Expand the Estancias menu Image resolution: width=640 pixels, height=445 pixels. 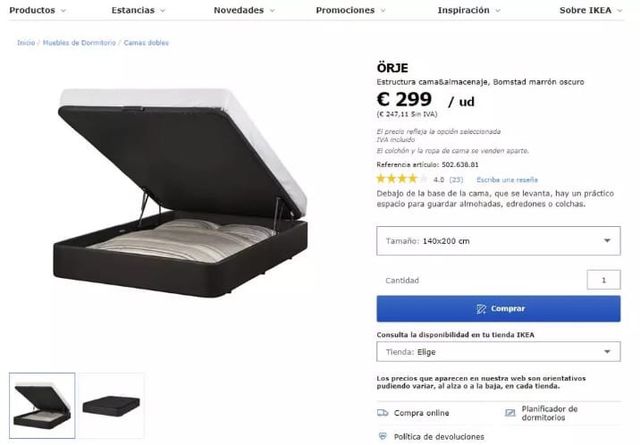pyautogui.click(x=138, y=10)
